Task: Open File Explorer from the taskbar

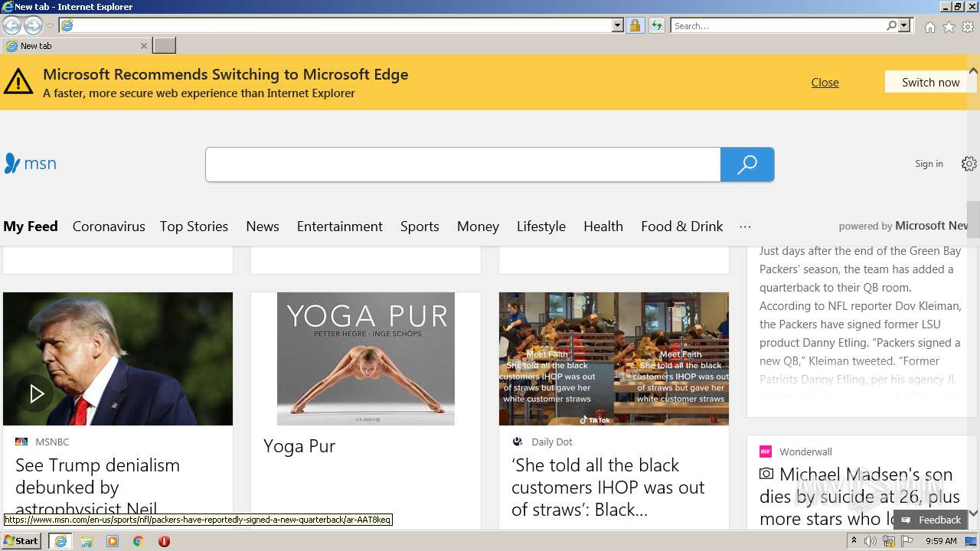Action: pyautogui.click(x=87, y=541)
